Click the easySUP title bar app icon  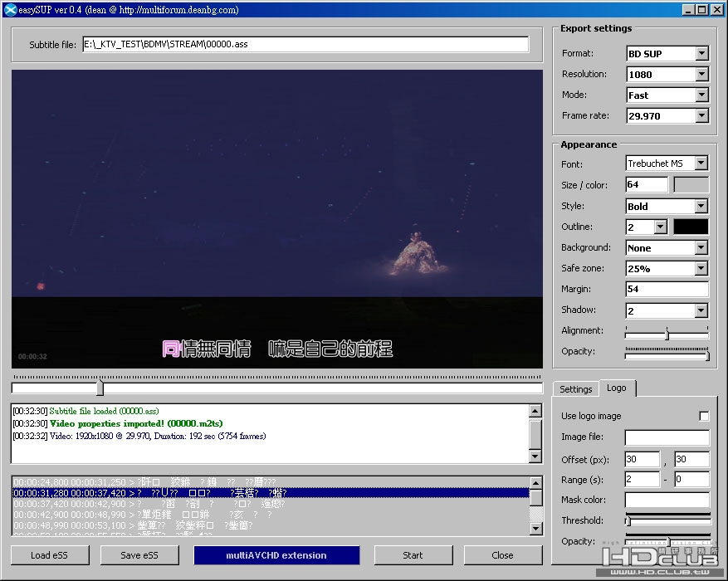10,9
